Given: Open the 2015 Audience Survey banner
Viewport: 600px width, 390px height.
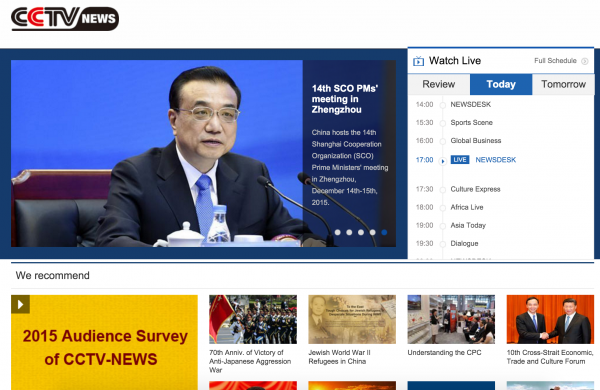Looking at the screenshot, I should point(104,343).
